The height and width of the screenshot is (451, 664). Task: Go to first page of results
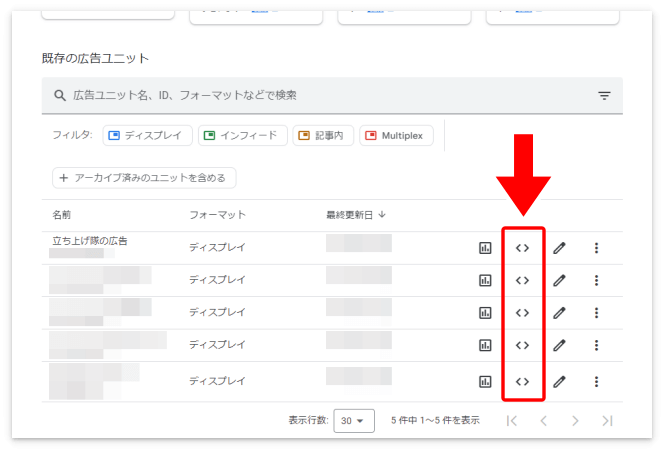click(512, 421)
